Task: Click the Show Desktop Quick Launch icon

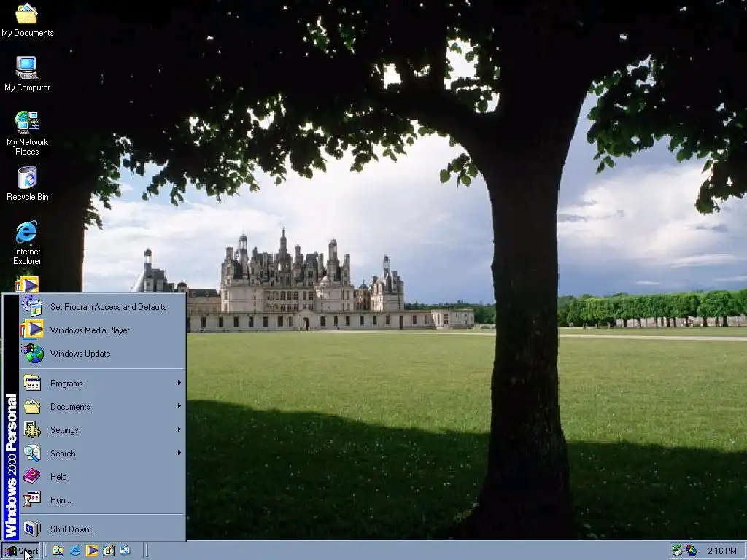Action: click(108, 551)
